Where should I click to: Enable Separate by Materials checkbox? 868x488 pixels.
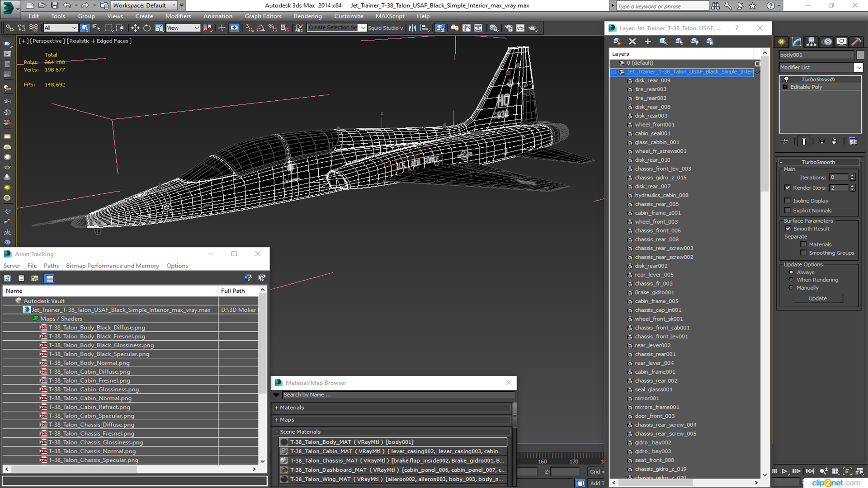pos(803,244)
